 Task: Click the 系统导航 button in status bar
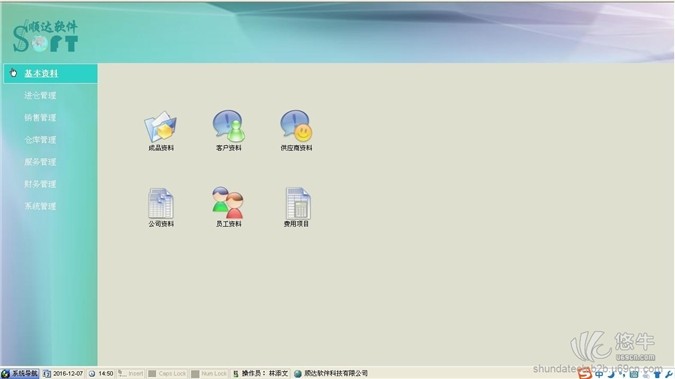pyautogui.click(x=20, y=373)
